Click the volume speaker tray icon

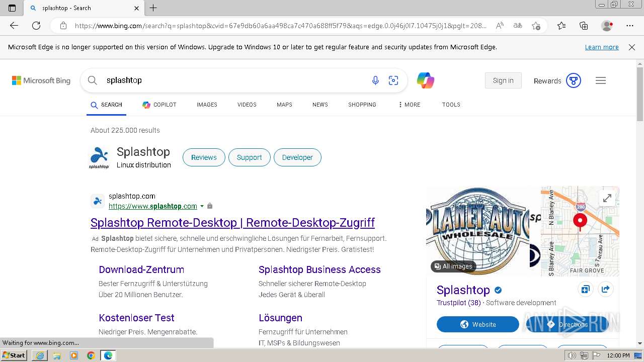572,355
